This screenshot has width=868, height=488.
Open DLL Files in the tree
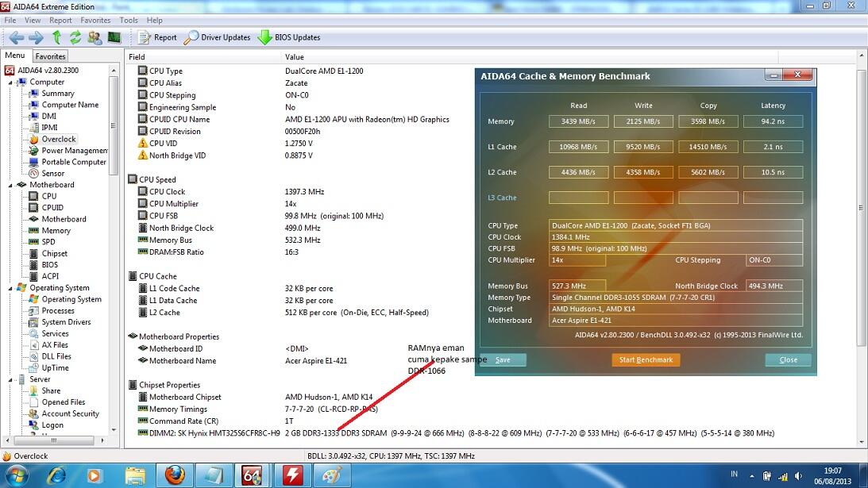tap(56, 356)
